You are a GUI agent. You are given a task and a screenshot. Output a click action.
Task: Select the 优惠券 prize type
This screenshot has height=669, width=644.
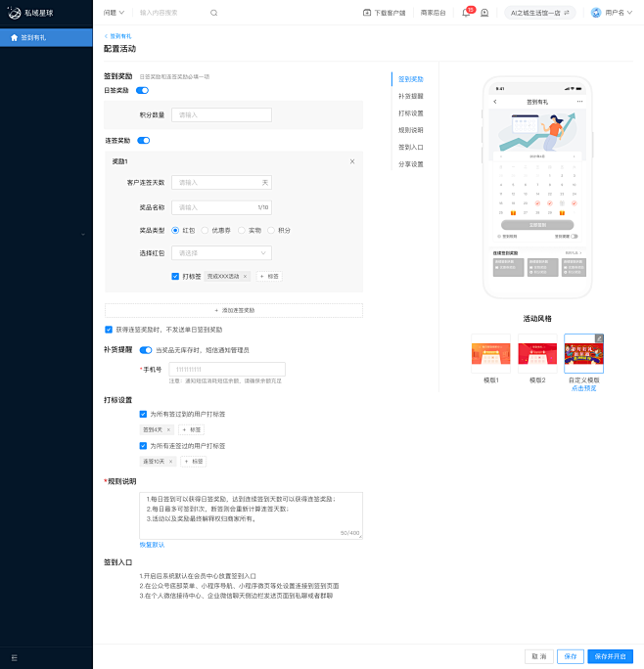click(205, 231)
